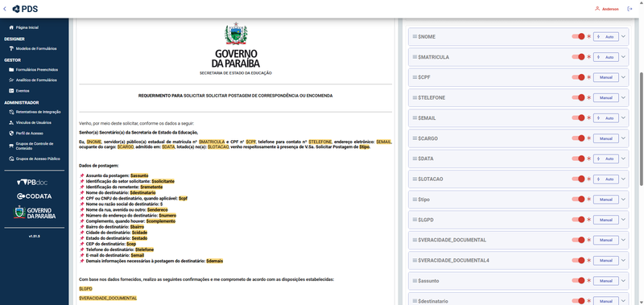Expand the $VERACIDADE_DOCUMENTAL field row
Viewport: 644px width, 305px height.
623,240
